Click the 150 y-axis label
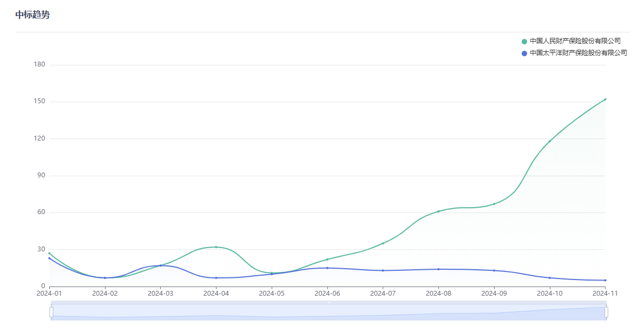This screenshot has width=644, height=333. [40, 102]
